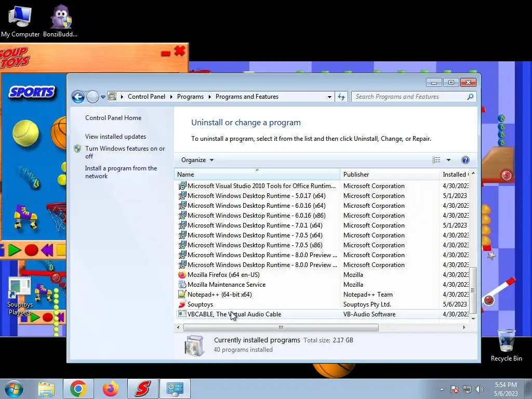532x399 pixels.
Task: Open the view options dropdown arrow
Action: [x=448, y=160]
